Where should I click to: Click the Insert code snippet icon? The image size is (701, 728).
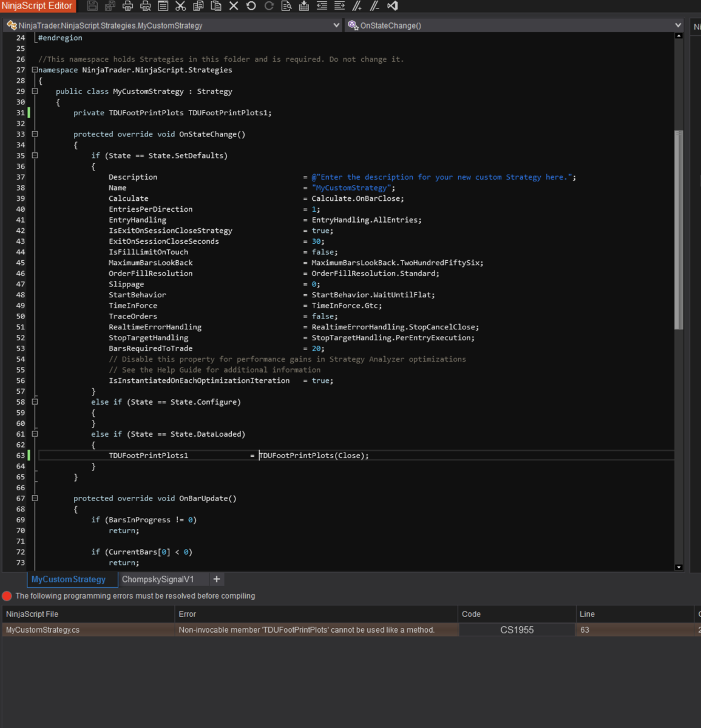(304, 6)
